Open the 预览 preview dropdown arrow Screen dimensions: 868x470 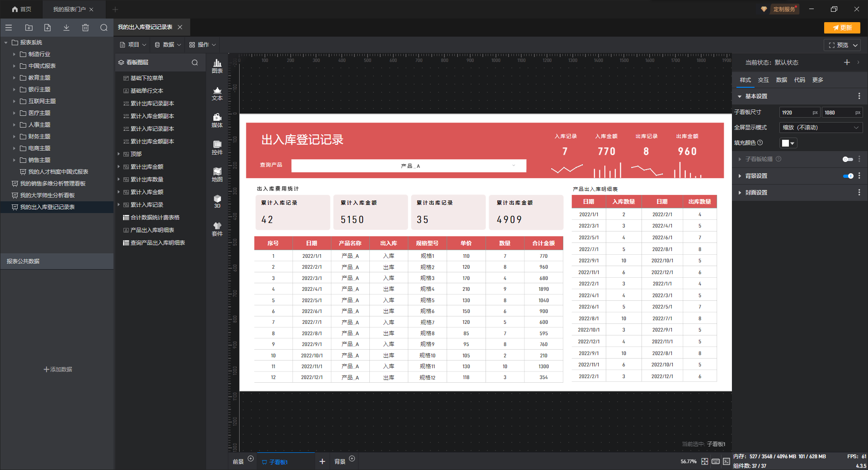pos(855,45)
